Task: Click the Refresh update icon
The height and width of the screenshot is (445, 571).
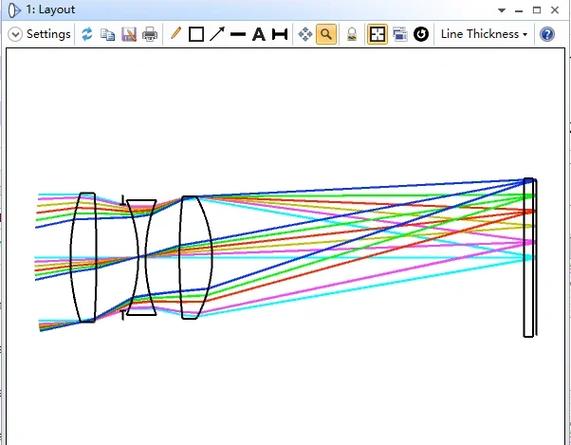Action: tap(87, 35)
